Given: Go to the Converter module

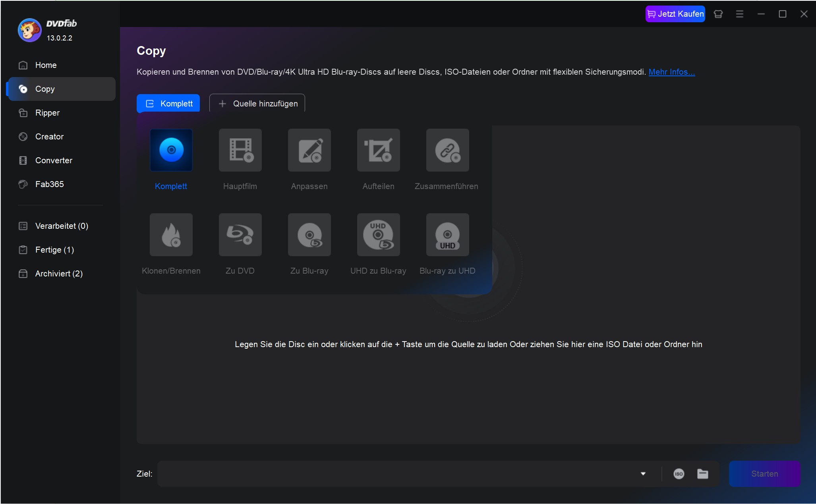Looking at the screenshot, I should (62, 160).
